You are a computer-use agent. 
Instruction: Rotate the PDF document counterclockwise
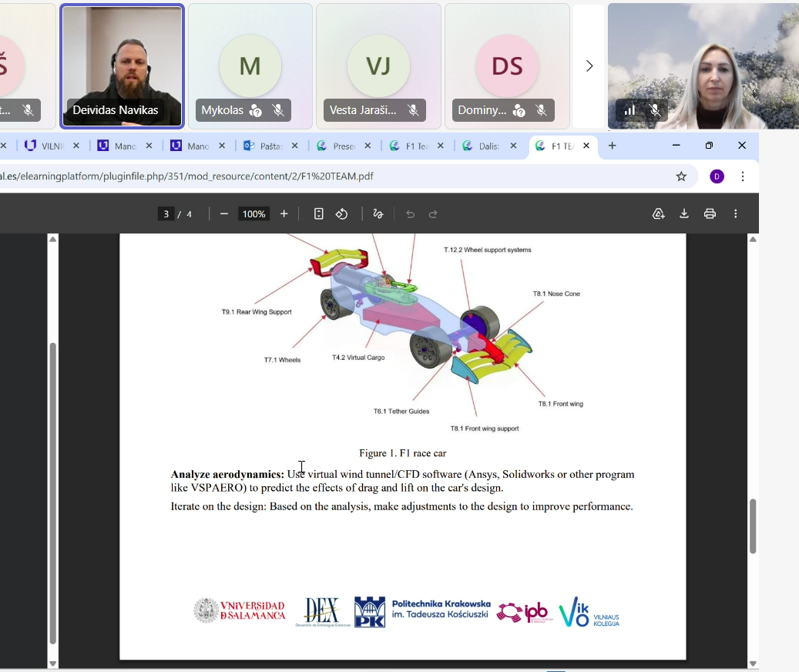click(342, 214)
